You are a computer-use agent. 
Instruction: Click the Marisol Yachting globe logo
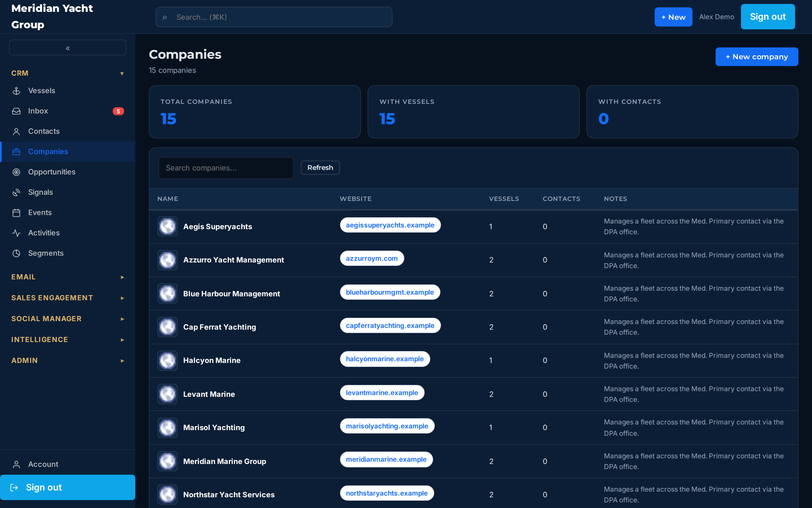[x=167, y=428]
